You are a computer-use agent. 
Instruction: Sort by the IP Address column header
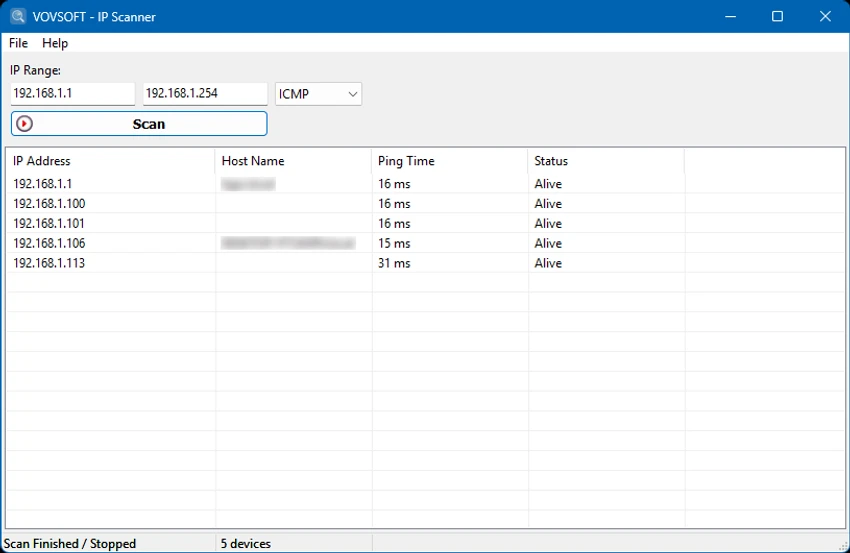[x=111, y=161]
